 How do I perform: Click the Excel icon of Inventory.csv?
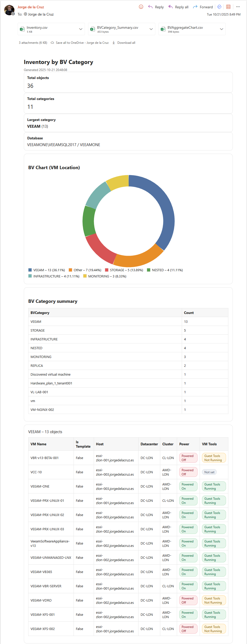(x=22, y=29)
